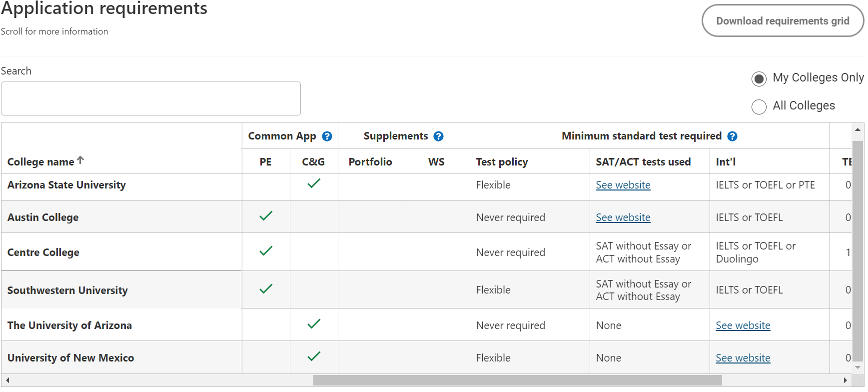
Task: Click The University of Arizona C&G checkmark
Action: (x=314, y=324)
